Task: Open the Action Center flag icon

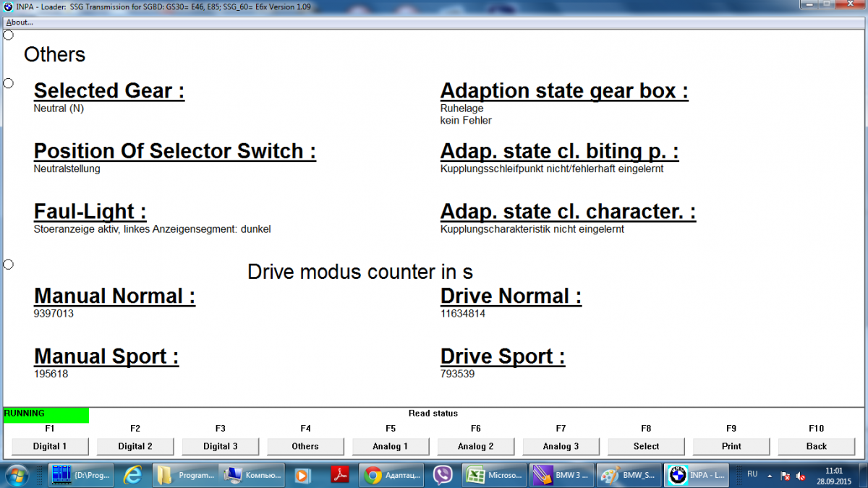Action: click(785, 476)
